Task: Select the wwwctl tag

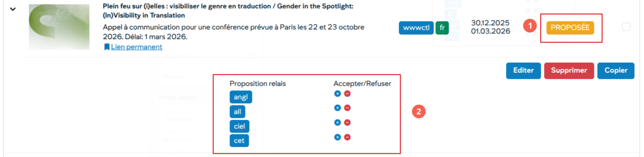Action: 416,28
